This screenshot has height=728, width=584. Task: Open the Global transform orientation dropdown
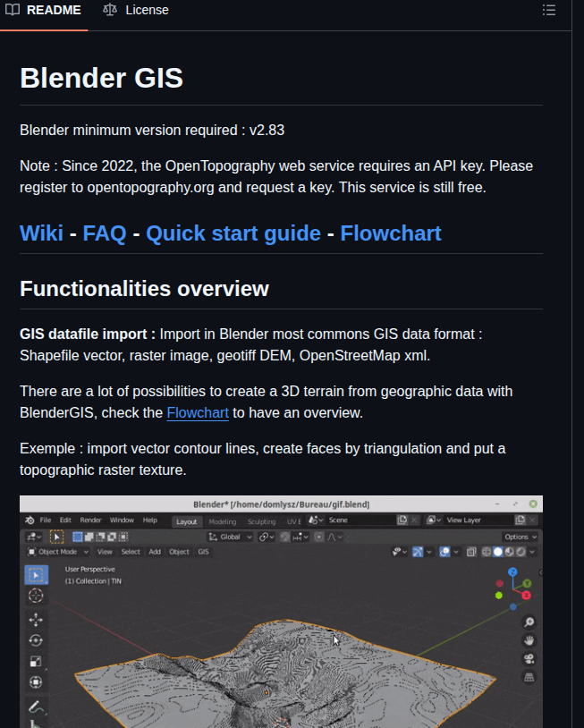click(230, 538)
